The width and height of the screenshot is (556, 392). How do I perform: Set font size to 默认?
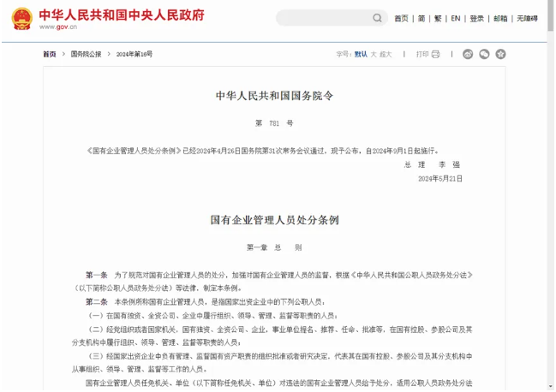pyautogui.click(x=361, y=54)
